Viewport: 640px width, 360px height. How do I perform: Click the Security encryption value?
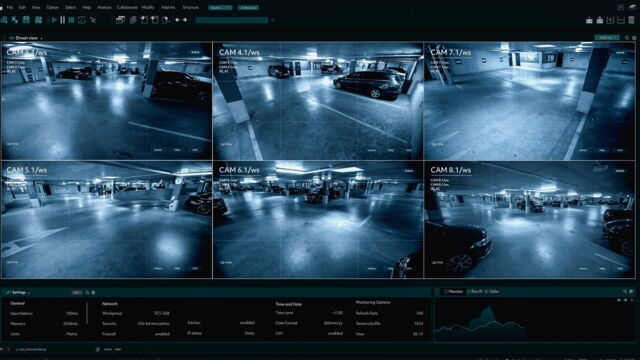(153, 324)
